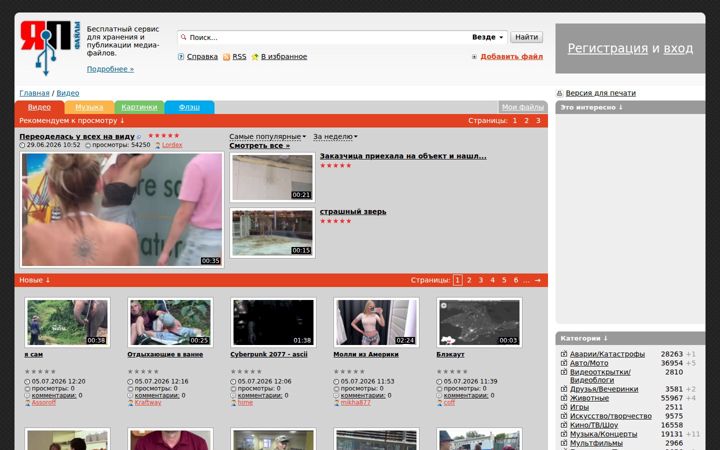Open the Cyberpunk 2077 - ascii thumbnail
Image resolution: width=720 pixels, height=450 pixels.
point(273,322)
